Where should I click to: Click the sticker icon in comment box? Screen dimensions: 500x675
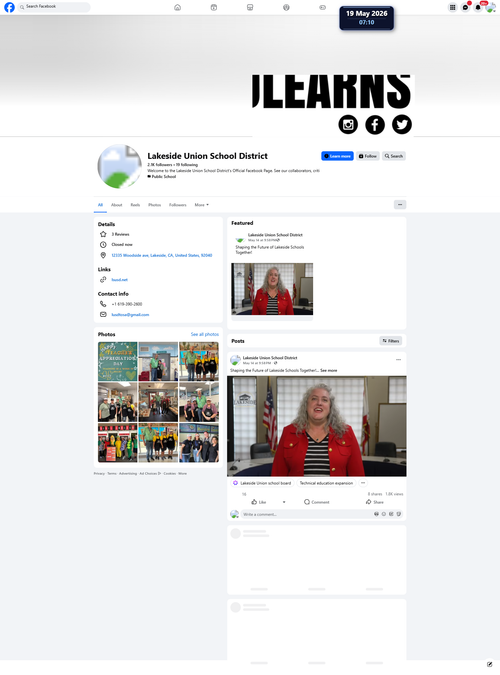pyautogui.click(x=399, y=514)
